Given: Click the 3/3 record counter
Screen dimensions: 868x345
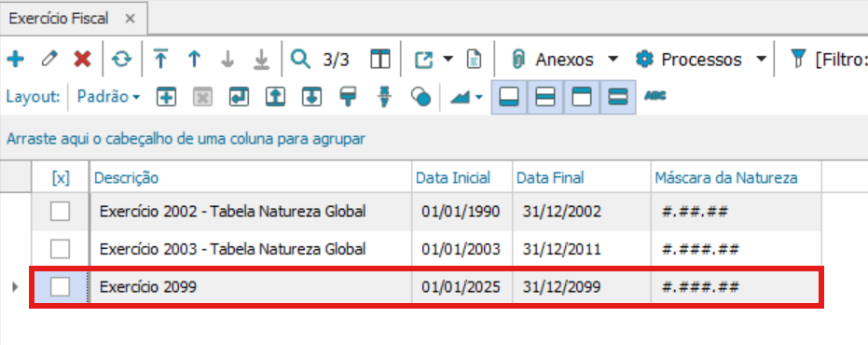Looking at the screenshot, I should (337, 60).
